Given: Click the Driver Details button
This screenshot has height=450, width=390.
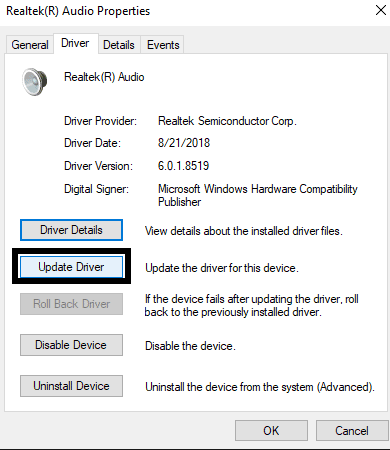Looking at the screenshot, I should (71, 230).
